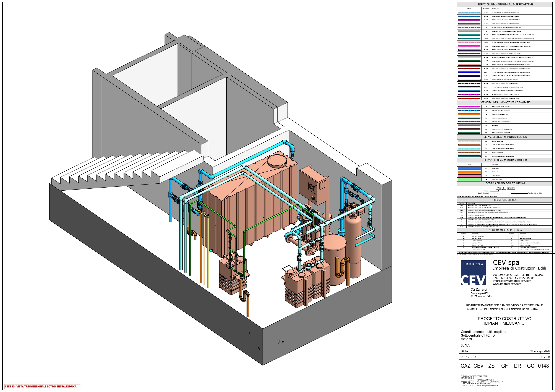This screenshot has height=392, width=555.
Task: Click the 'IMPIANTO IDRICO SANITARIO' legend header
Action: tap(505, 102)
